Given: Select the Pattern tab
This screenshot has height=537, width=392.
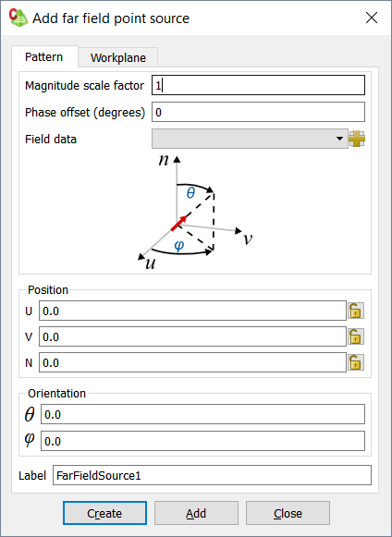Looking at the screenshot, I should tap(44, 56).
